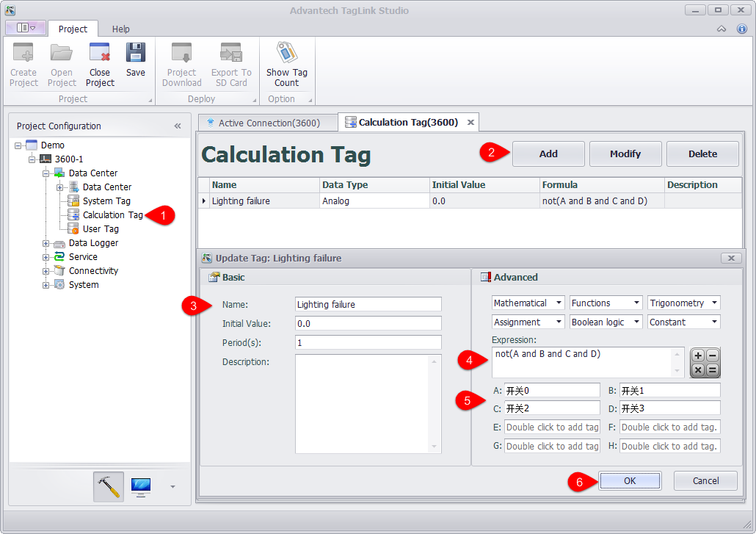This screenshot has height=534, width=756.
Task: Click the Save project icon
Action: tap(135, 54)
